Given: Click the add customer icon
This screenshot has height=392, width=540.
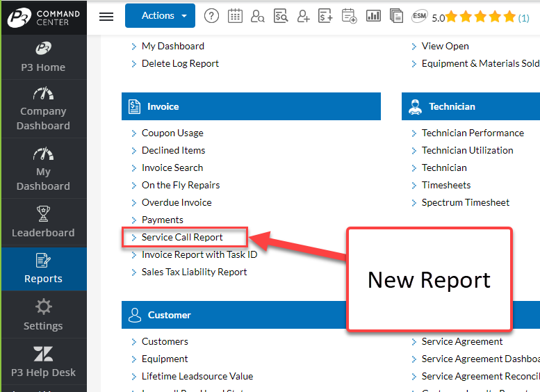Looking at the screenshot, I should [x=303, y=16].
